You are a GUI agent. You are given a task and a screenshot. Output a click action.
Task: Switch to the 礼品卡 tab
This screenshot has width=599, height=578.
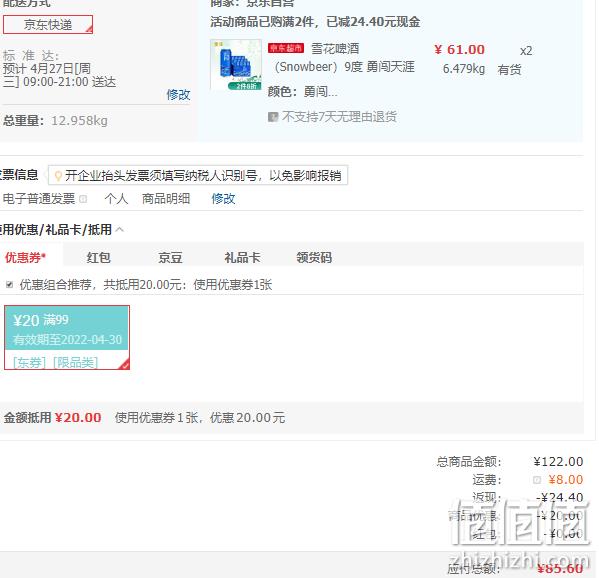click(242, 257)
